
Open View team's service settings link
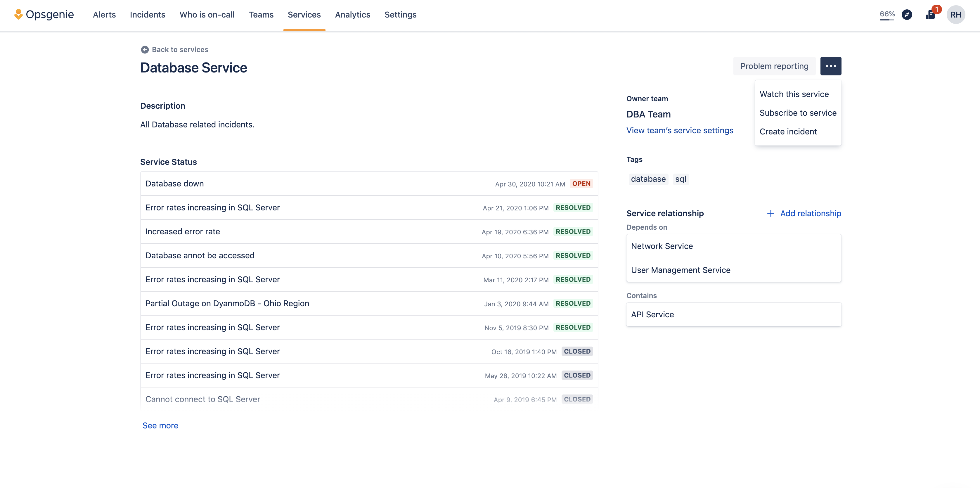click(x=679, y=130)
